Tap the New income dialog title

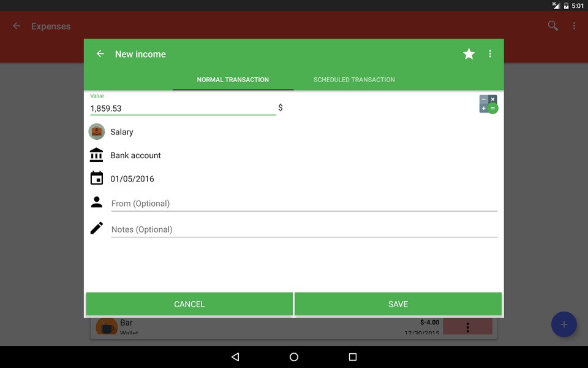[140, 54]
